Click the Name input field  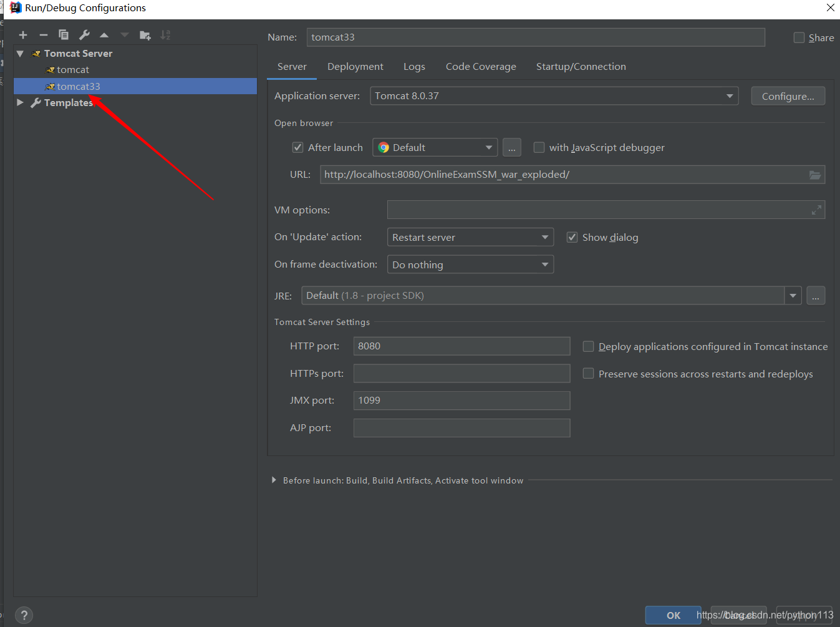536,37
